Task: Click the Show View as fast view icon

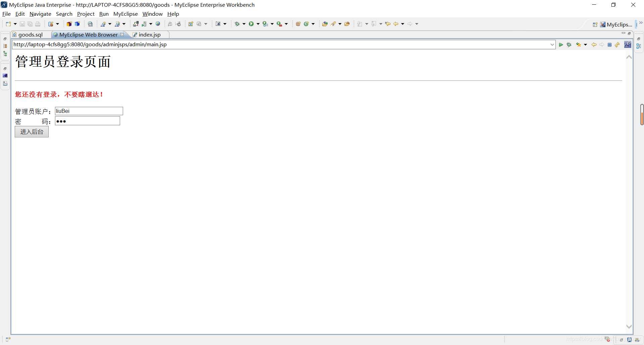Action: [8, 339]
